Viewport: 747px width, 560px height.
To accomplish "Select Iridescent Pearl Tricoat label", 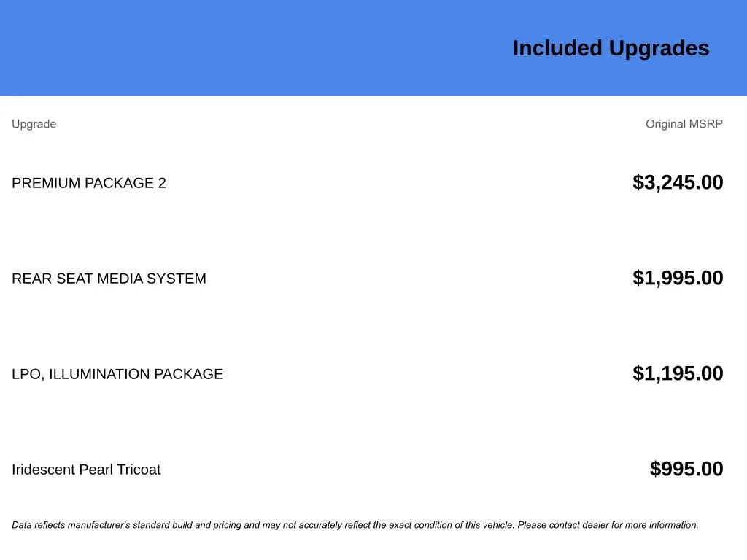I will (x=86, y=470).
